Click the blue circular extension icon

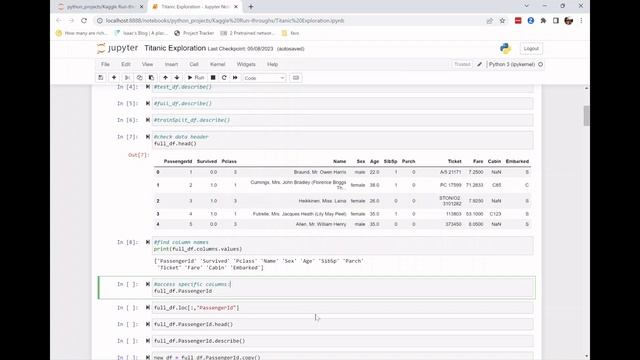531,21
